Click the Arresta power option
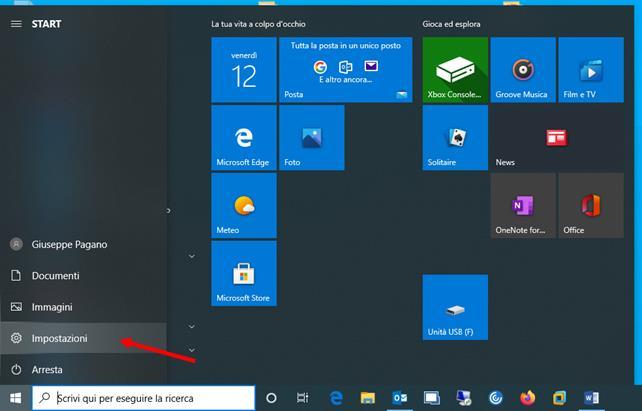 click(x=84, y=369)
